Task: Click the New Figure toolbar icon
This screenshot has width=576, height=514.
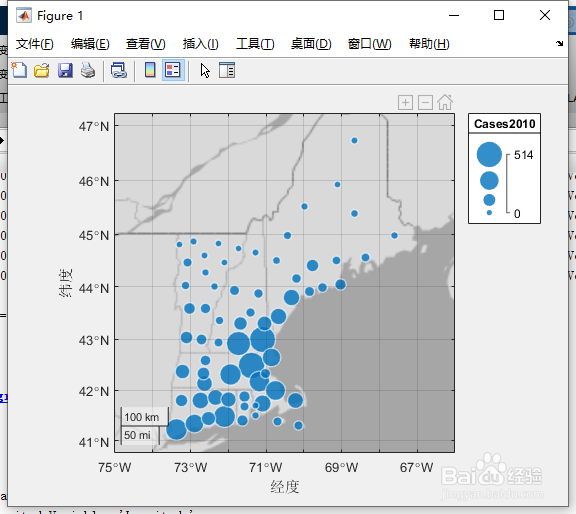Action: coord(19,70)
